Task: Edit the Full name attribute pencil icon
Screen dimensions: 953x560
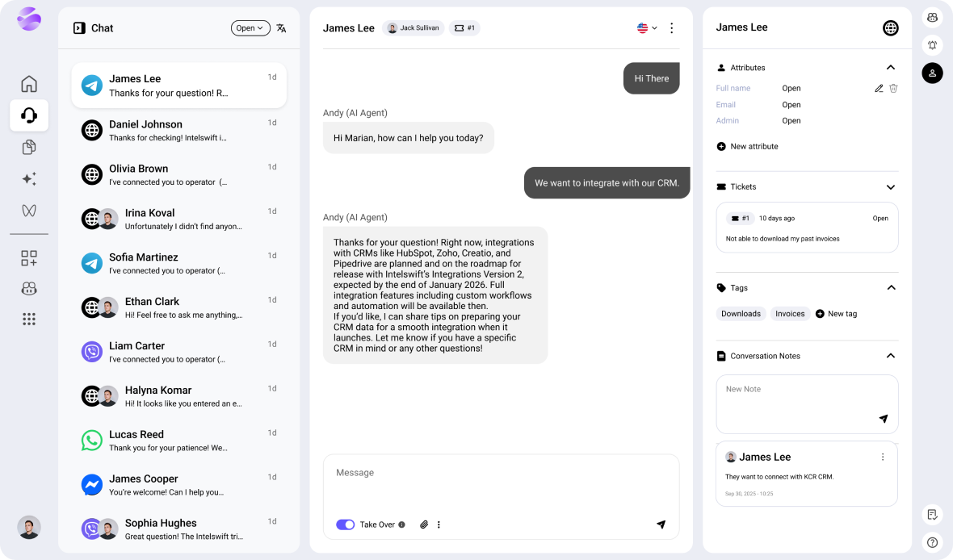Action: coord(879,89)
